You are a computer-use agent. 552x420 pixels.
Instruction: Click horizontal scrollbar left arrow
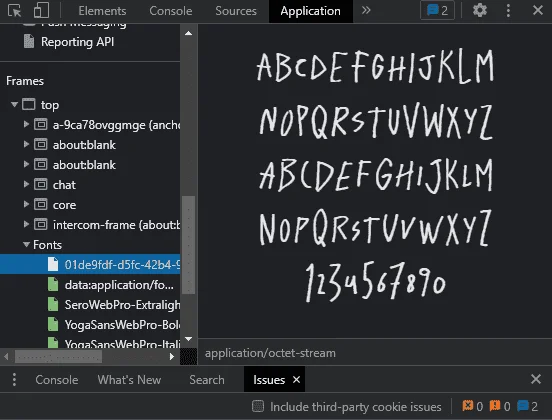coord(6,356)
